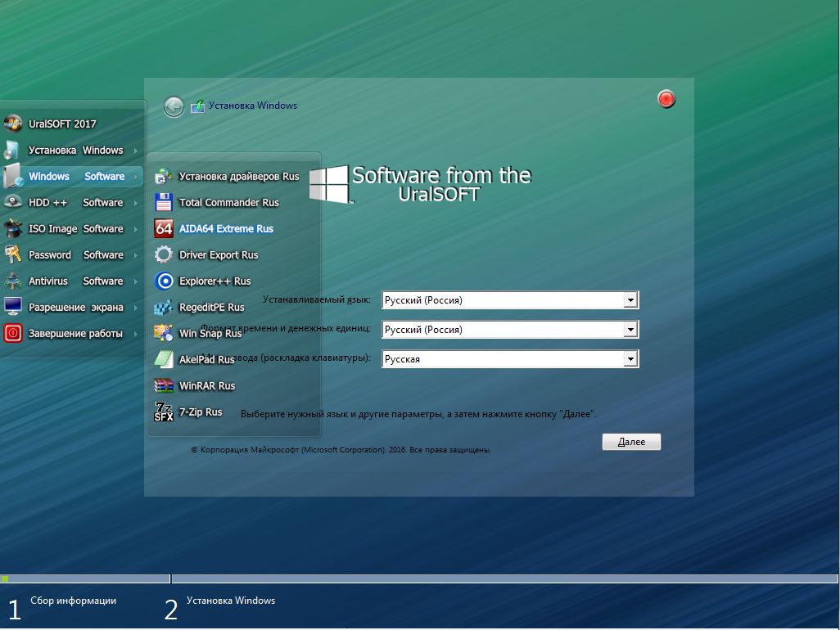Expand arrow next to Разрешение экрана
This screenshot has width=840, height=630.
click(136, 308)
